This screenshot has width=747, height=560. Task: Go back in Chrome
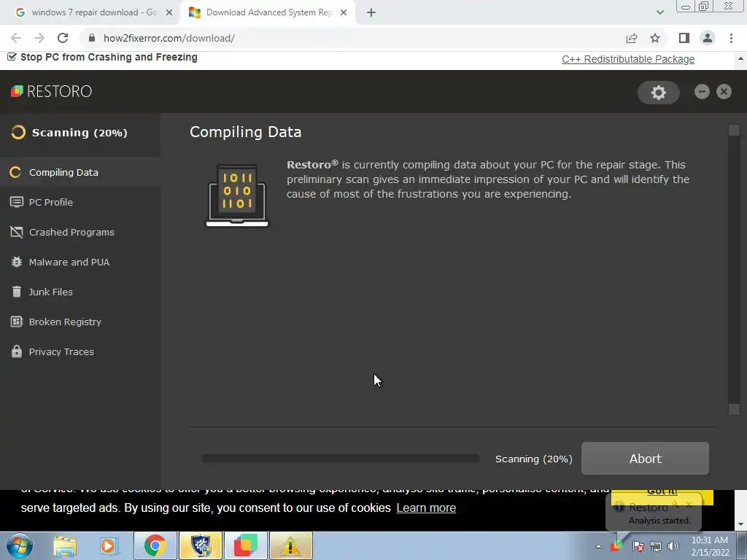point(16,38)
